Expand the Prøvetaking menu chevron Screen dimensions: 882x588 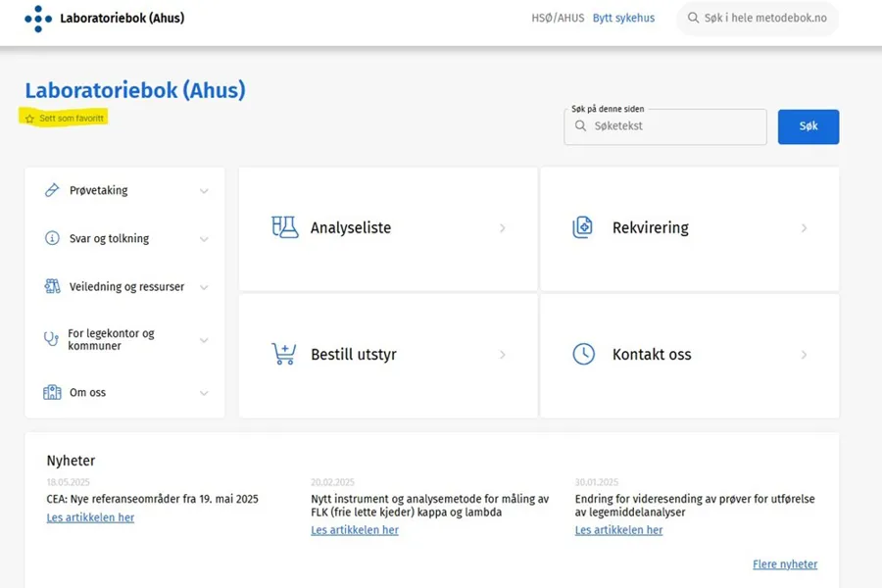[x=204, y=191]
